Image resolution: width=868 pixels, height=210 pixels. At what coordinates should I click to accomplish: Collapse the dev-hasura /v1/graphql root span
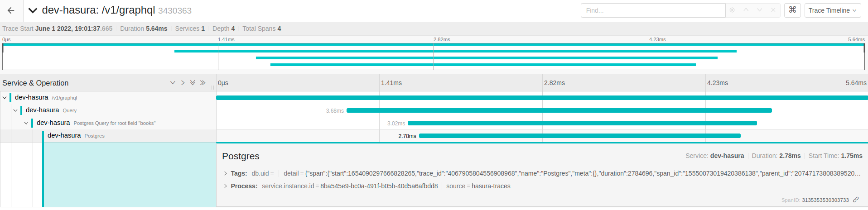[5, 97]
